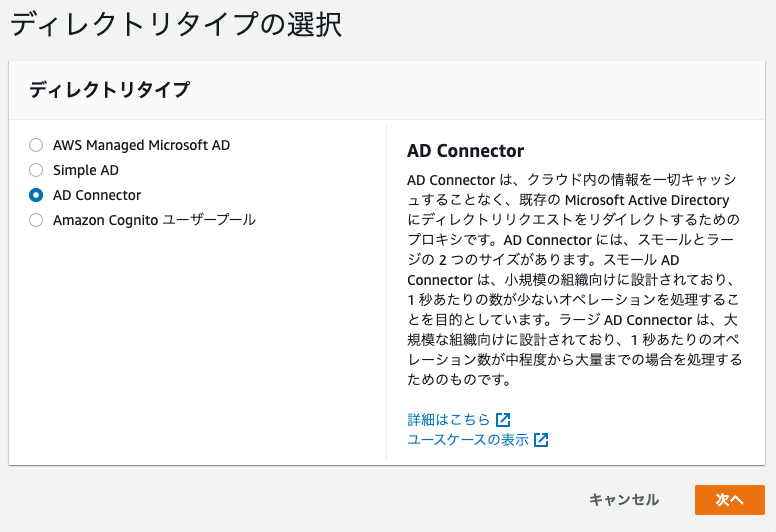
Task: Click the AD Connector description paragraph
Action: [x=574, y=280]
